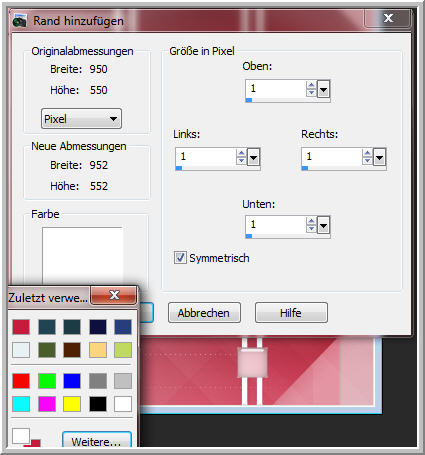Screen dimensions: 425x455
Task: Expand the Oben slider dropdown arrow
Action: 323,89
